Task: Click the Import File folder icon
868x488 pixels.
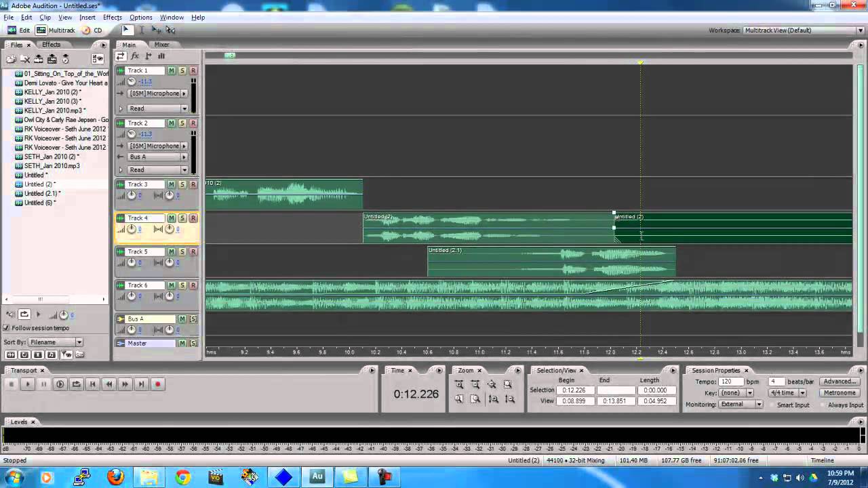Action: pos(12,59)
